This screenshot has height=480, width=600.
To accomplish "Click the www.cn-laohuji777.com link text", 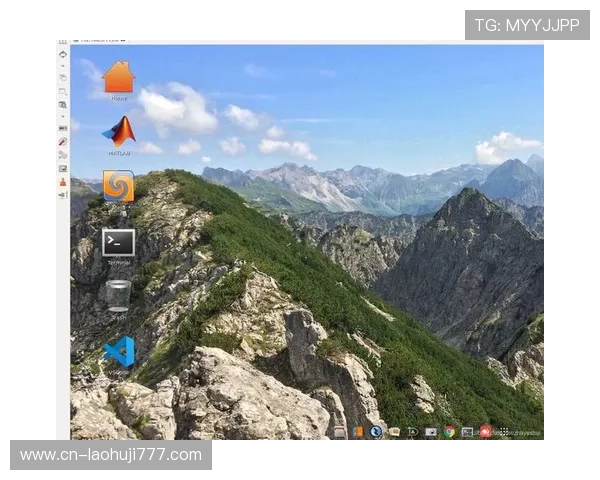I will 111,455.
